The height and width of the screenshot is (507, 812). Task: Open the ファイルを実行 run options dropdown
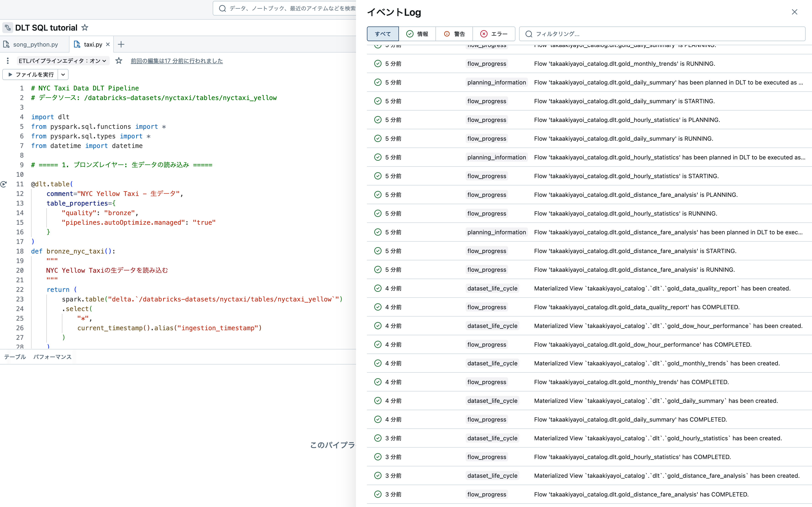pyautogui.click(x=63, y=74)
